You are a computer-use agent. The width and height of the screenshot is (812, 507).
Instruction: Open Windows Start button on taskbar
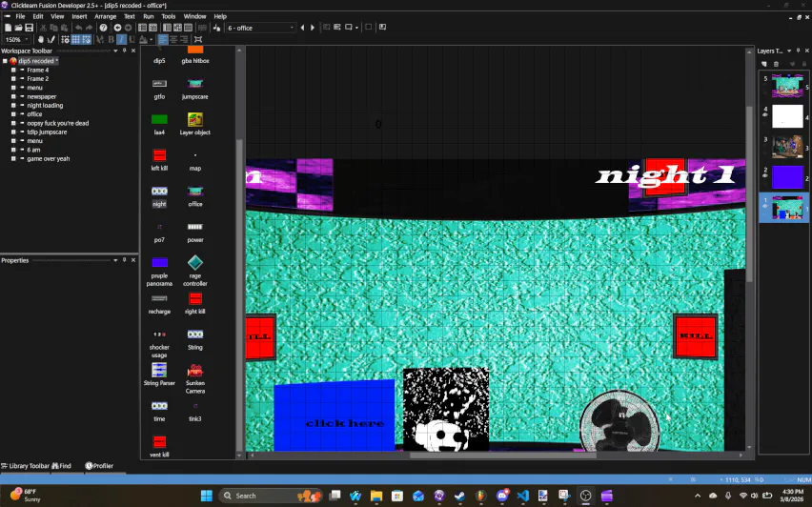coord(207,496)
